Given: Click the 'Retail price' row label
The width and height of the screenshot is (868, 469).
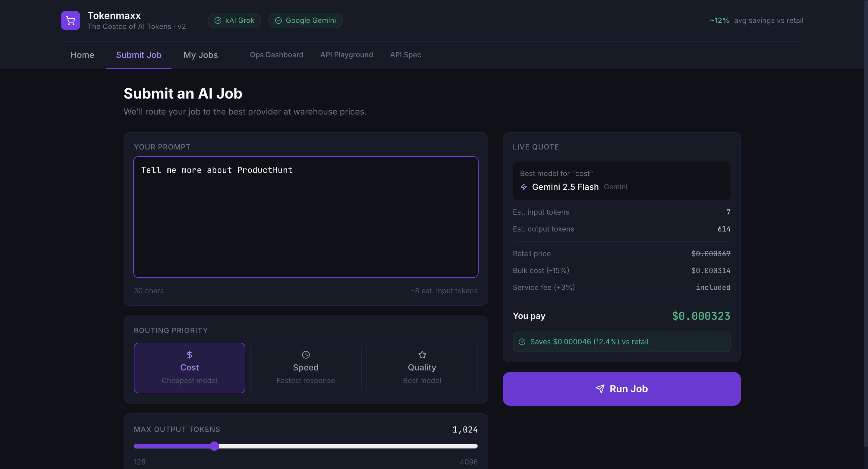Looking at the screenshot, I should point(532,254).
